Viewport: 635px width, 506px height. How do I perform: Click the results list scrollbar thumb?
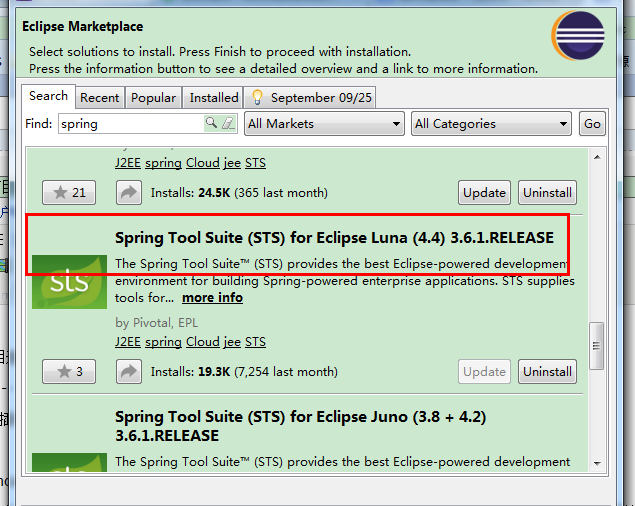[597, 346]
